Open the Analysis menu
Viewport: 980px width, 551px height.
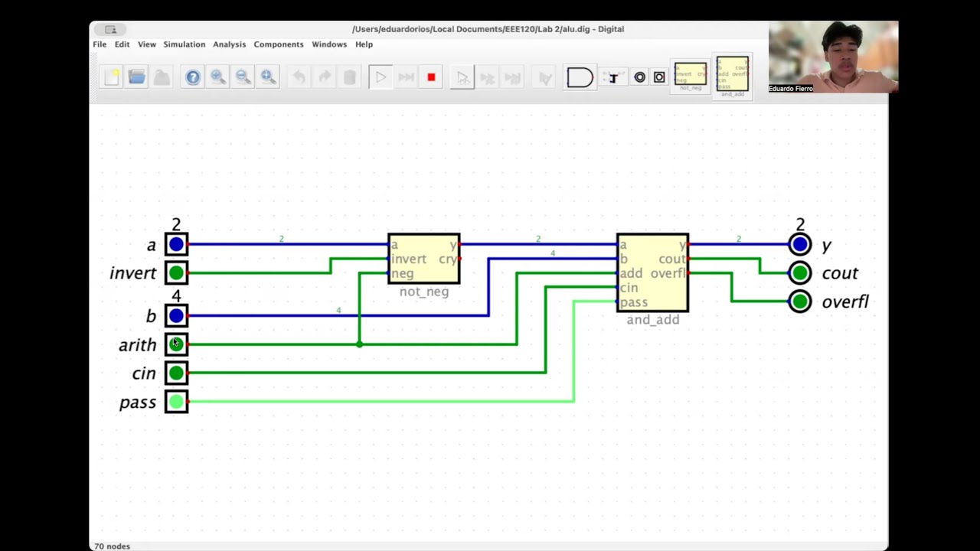230,44
